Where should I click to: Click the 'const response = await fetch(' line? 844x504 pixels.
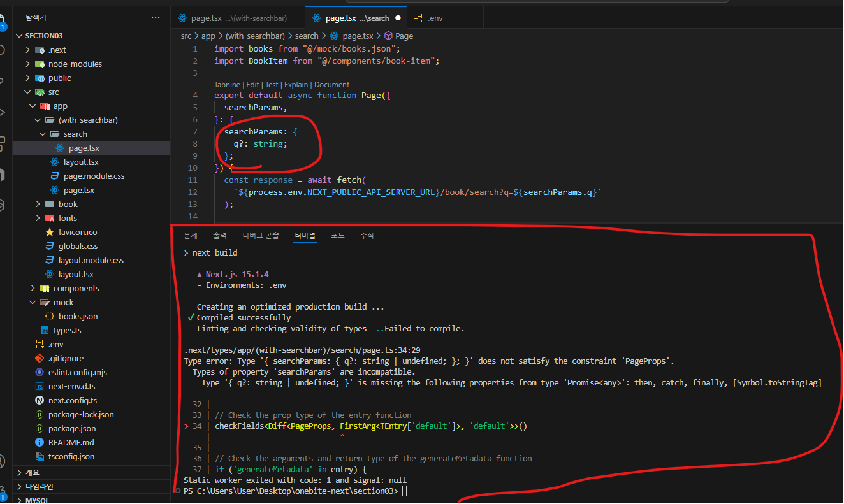point(295,180)
